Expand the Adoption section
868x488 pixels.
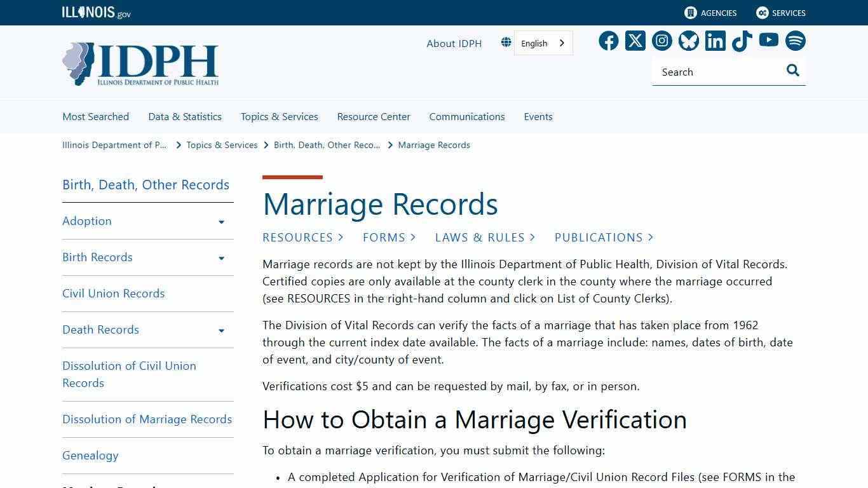pyautogui.click(x=221, y=222)
